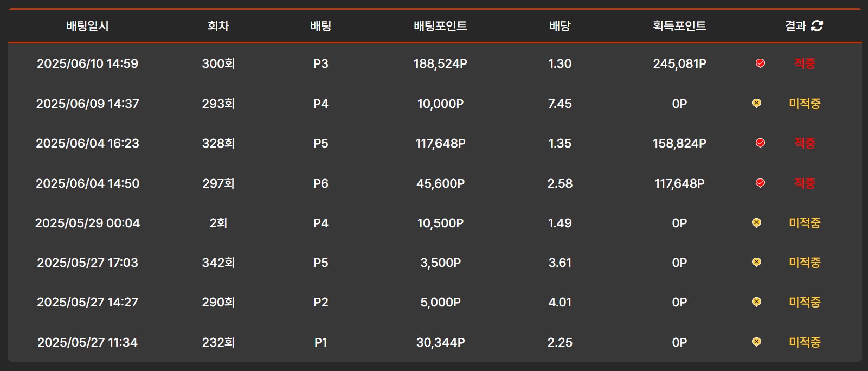Click the 245,081P earned points value
The image size is (868, 371).
[x=679, y=63]
